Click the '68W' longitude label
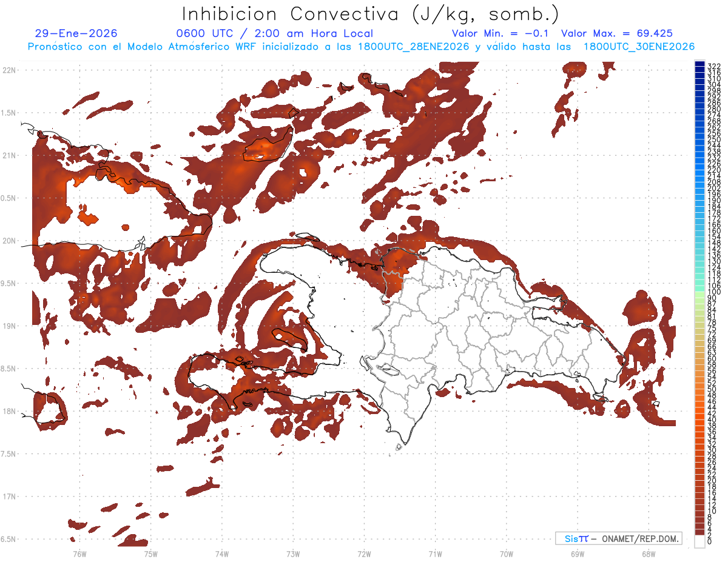The width and height of the screenshot is (728, 562). pyautogui.click(x=648, y=553)
